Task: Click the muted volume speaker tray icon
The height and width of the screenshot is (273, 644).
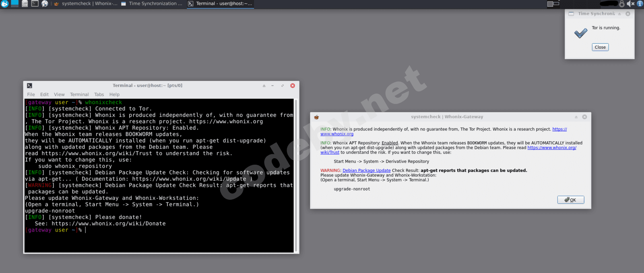Action: click(630, 4)
